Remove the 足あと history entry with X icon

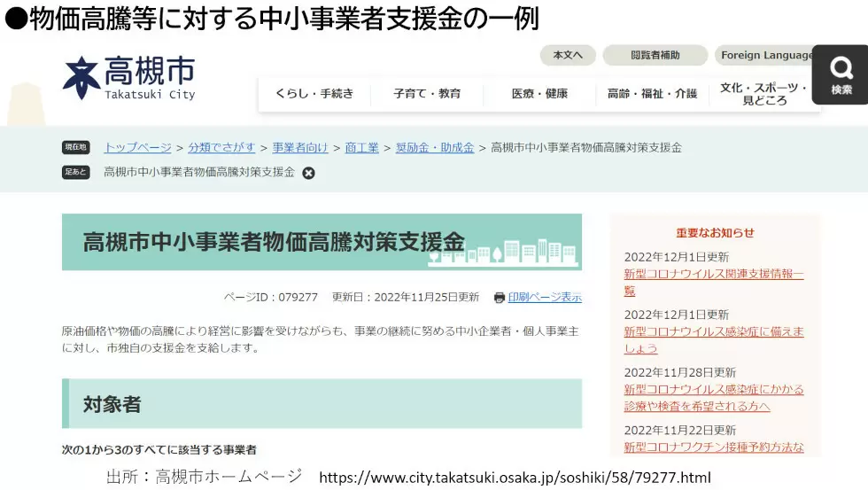(308, 174)
